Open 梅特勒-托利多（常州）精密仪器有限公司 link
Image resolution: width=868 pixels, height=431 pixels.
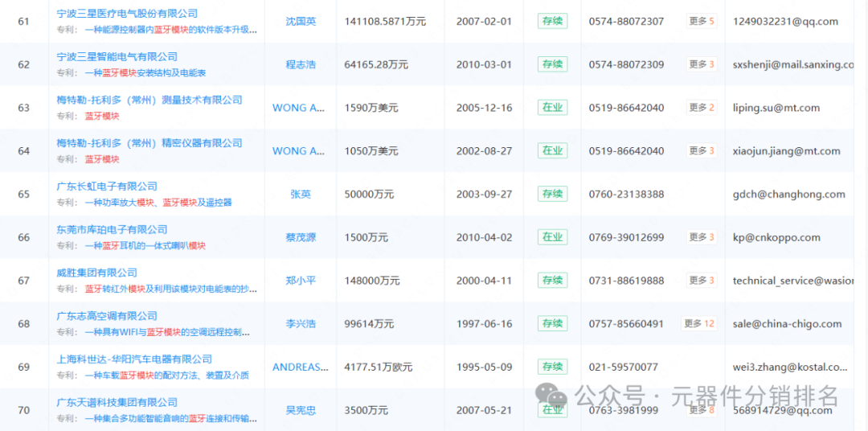(149, 143)
